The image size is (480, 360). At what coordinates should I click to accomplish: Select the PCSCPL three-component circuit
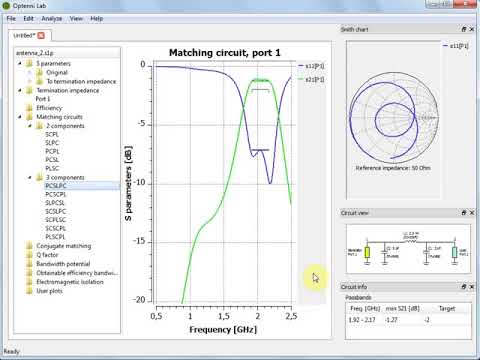(56, 194)
